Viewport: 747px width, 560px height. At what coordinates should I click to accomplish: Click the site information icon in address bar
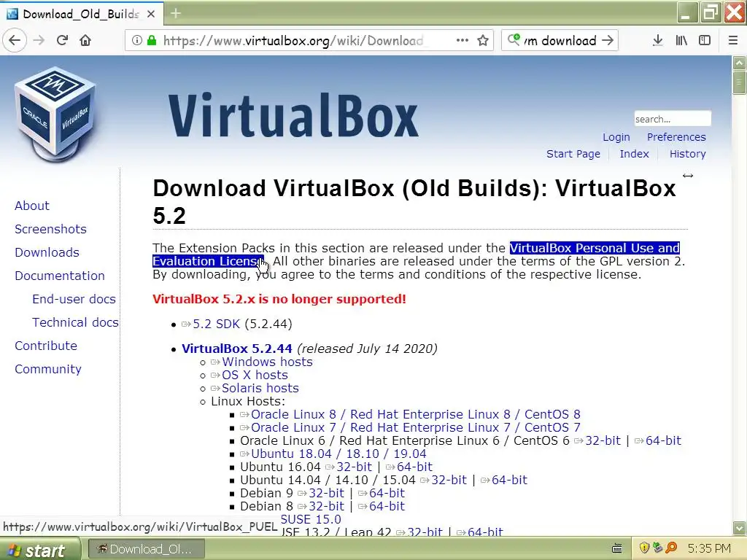pyautogui.click(x=136, y=41)
